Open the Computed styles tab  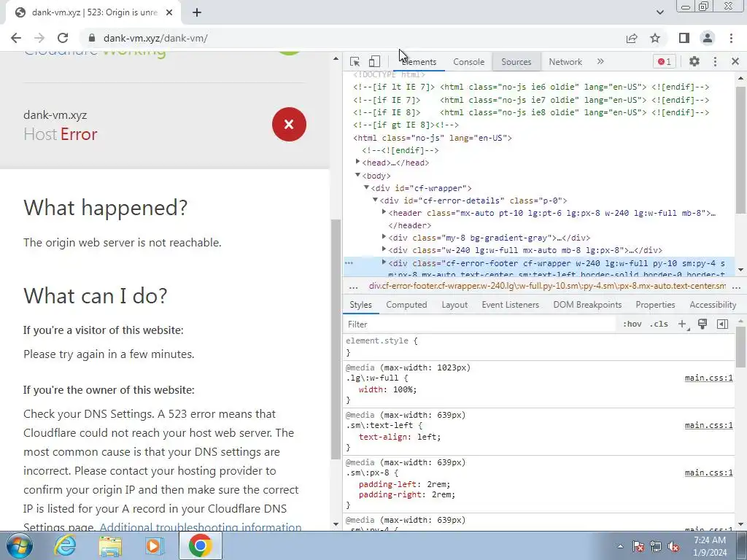click(x=406, y=305)
